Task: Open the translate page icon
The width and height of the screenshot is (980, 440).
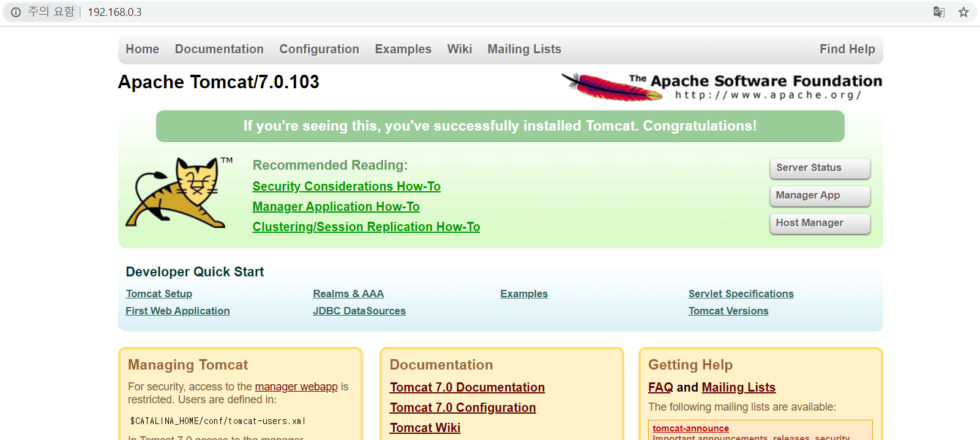Action: 938,12
